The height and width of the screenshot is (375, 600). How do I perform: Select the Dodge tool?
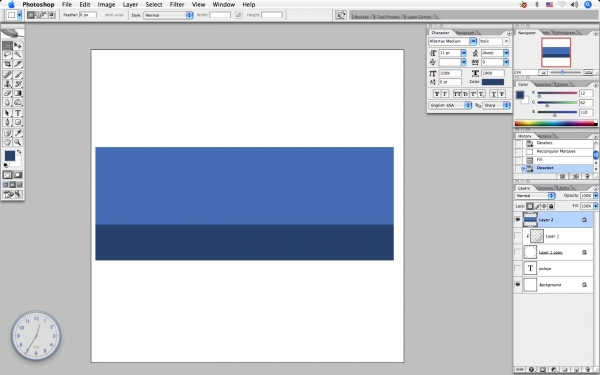point(18,102)
